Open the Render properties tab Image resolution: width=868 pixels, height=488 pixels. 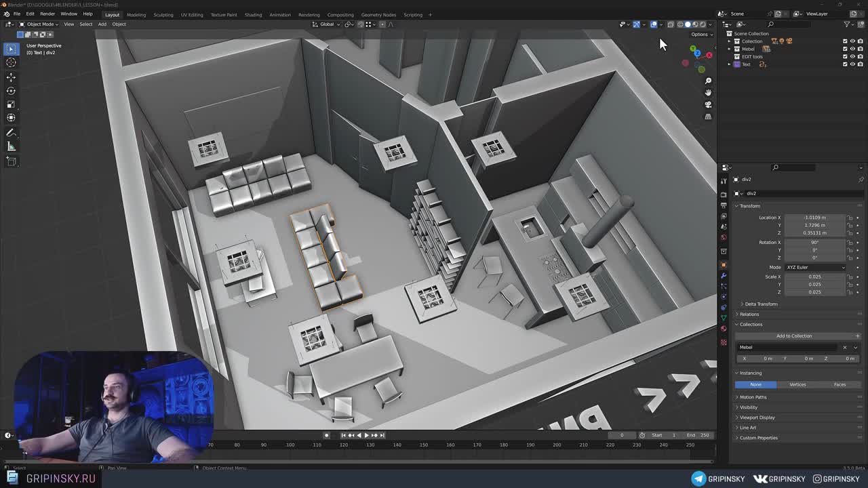pos(724,195)
